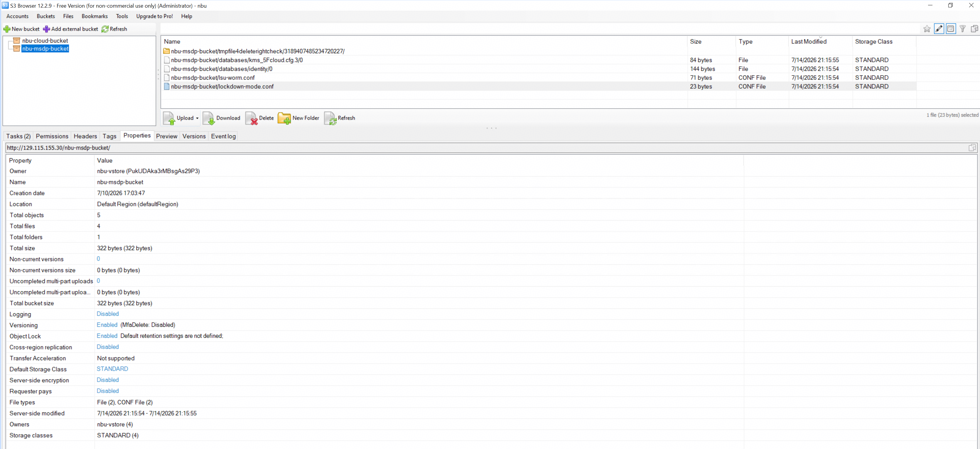Switch to the Properties tab
This screenshot has height=449, width=980.
point(137,135)
